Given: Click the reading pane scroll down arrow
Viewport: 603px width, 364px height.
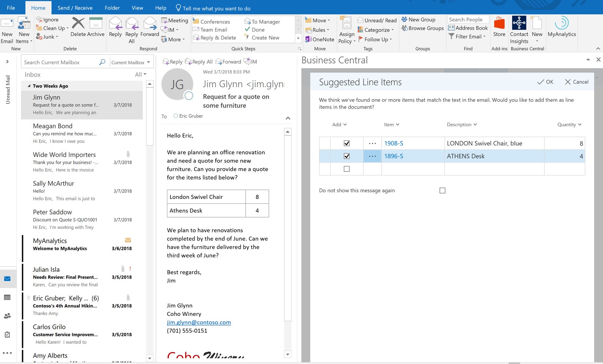Looking at the screenshot, I should pyautogui.click(x=288, y=354).
